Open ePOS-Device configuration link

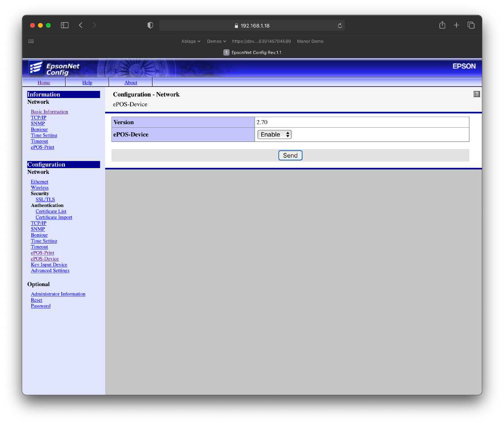pyautogui.click(x=45, y=259)
